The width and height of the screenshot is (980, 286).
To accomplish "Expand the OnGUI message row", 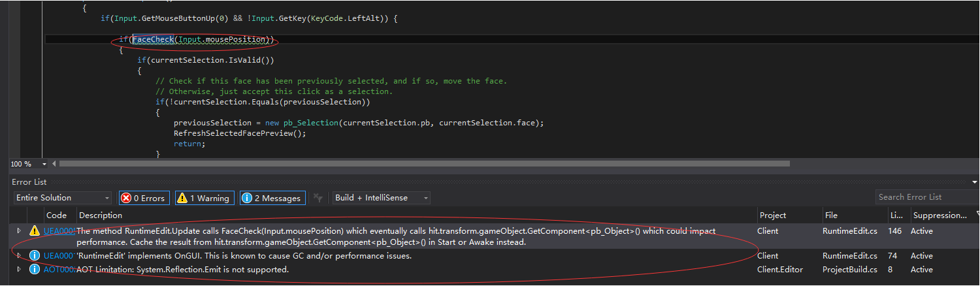I will (19, 256).
